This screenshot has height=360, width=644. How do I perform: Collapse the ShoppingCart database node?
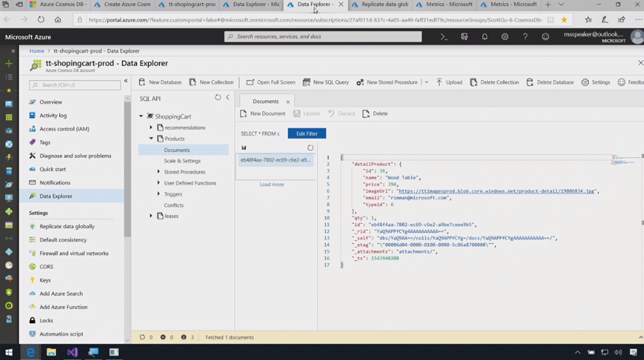click(x=142, y=116)
